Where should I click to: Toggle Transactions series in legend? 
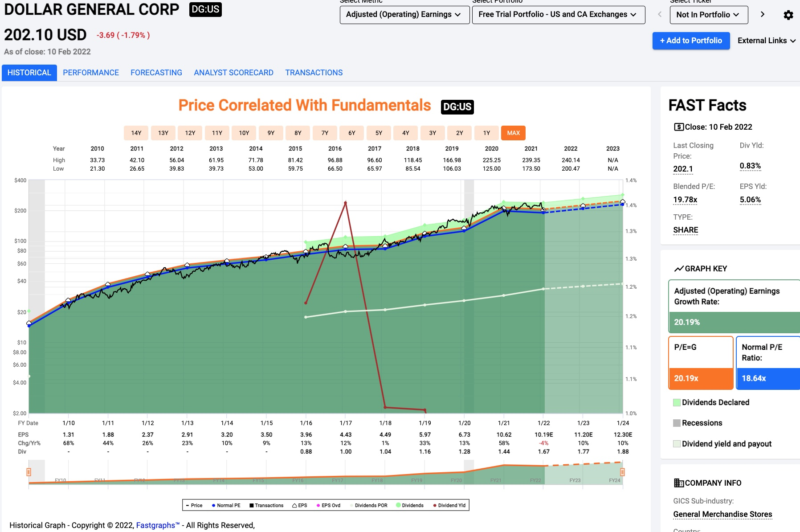point(266,505)
